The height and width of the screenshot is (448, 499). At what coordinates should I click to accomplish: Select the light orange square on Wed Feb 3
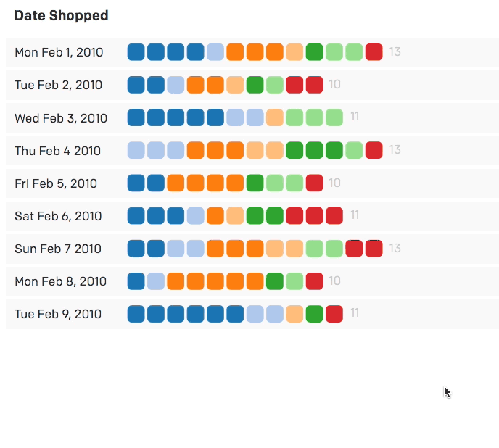pyautogui.click(x=275, y=117)
